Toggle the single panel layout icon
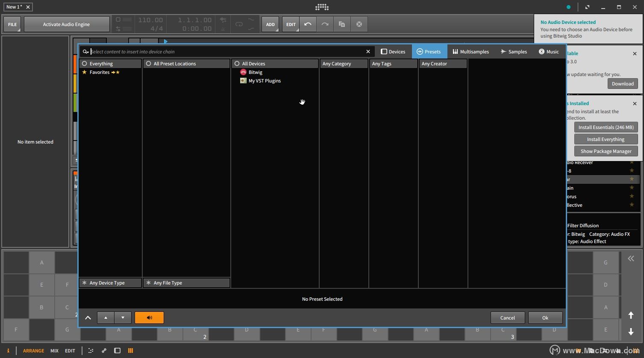This screenshot has width=644, height=358. click(117, 351)
